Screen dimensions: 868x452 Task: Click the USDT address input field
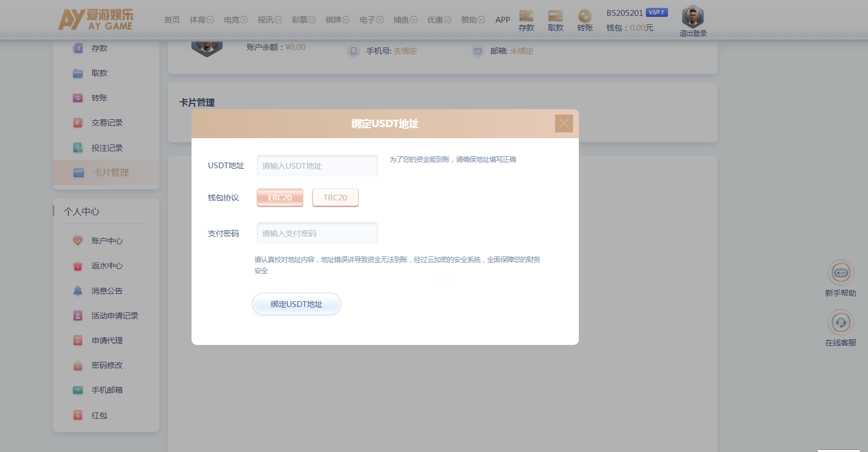(x=317, y=166)
